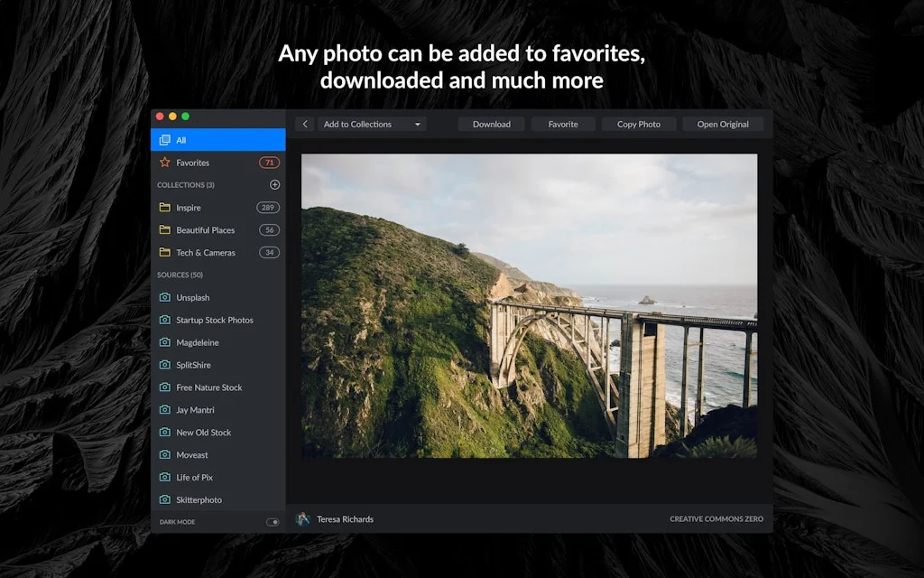Open the original photo

pos(723,124)
